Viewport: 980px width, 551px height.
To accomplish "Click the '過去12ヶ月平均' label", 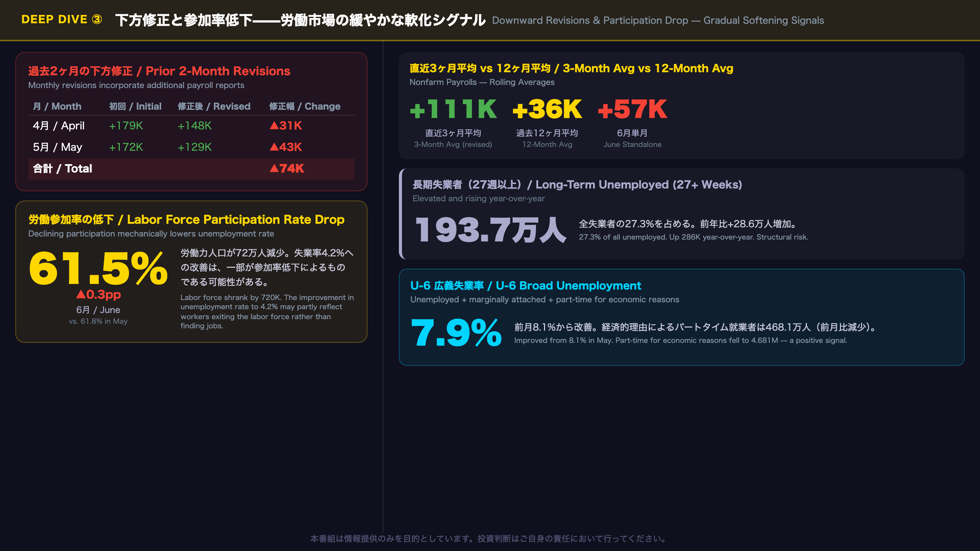I will [547, 133].
